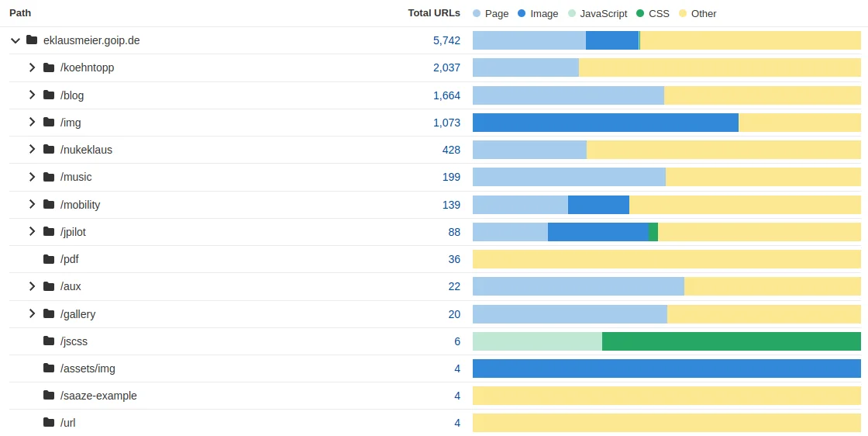Screen dimensions: 868x436
Task: Open the 1,073 URLs link for /img
Action: [446, 123]
